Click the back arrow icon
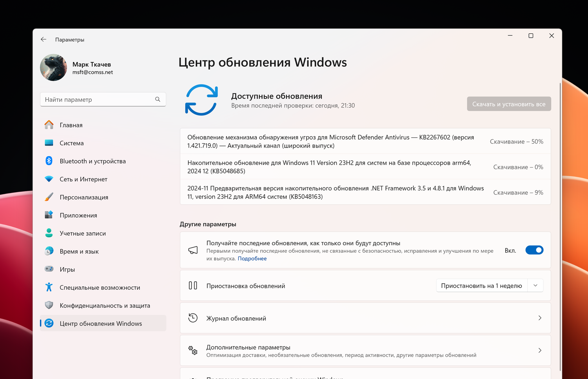The height and width of the screenshot is (379, 588). (x=44, y=40)
